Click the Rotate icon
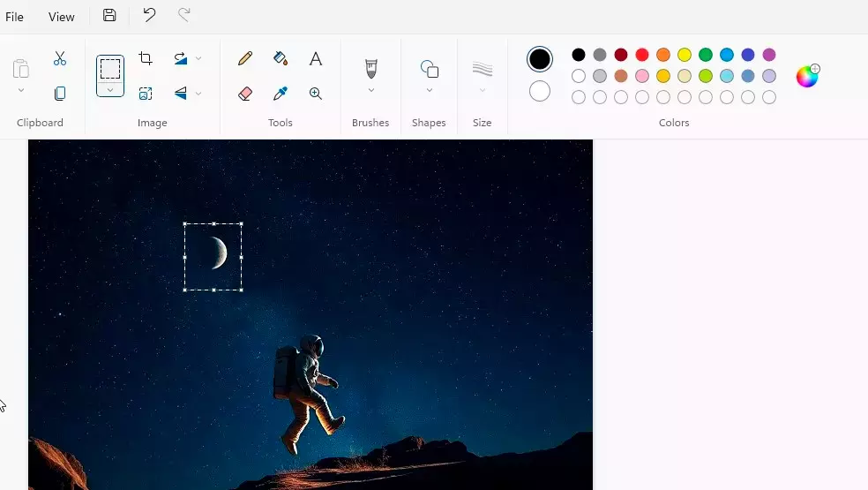868x490 pixels. point(181,58)
